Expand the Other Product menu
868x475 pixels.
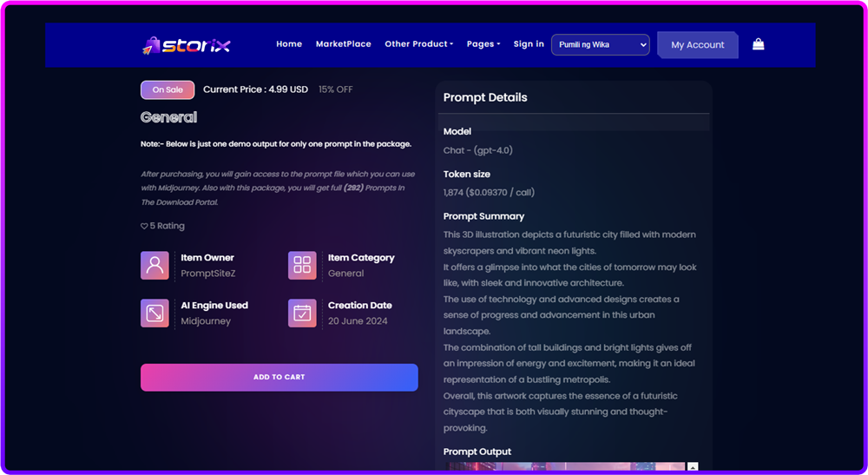pos(418,43)
